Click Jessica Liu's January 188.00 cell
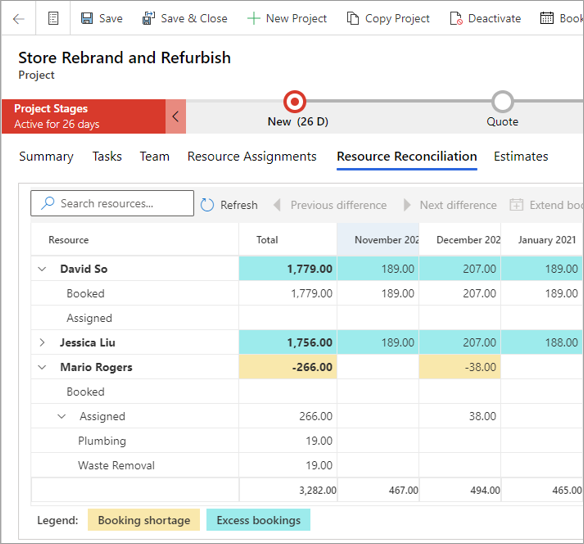The height and width of the screenshot is (544, 584). point(542,342)
